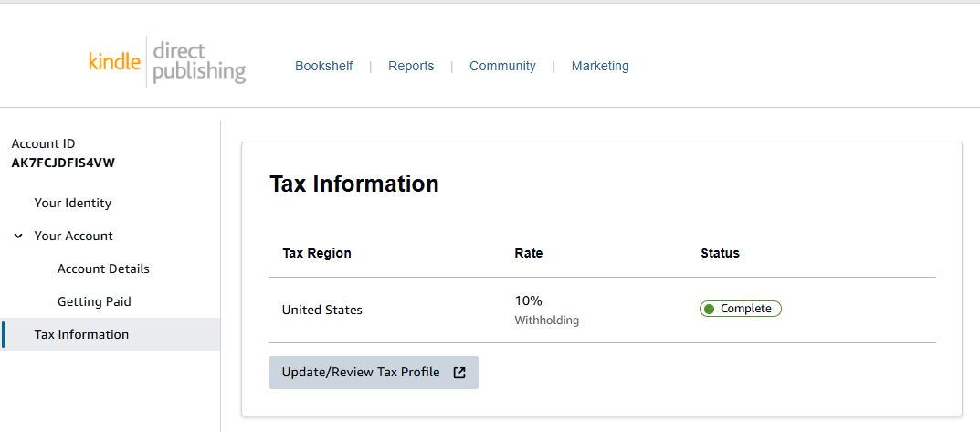
Task: Click the green status dot beside Complete
Action: pyautogui.click(x=709, y=309)
